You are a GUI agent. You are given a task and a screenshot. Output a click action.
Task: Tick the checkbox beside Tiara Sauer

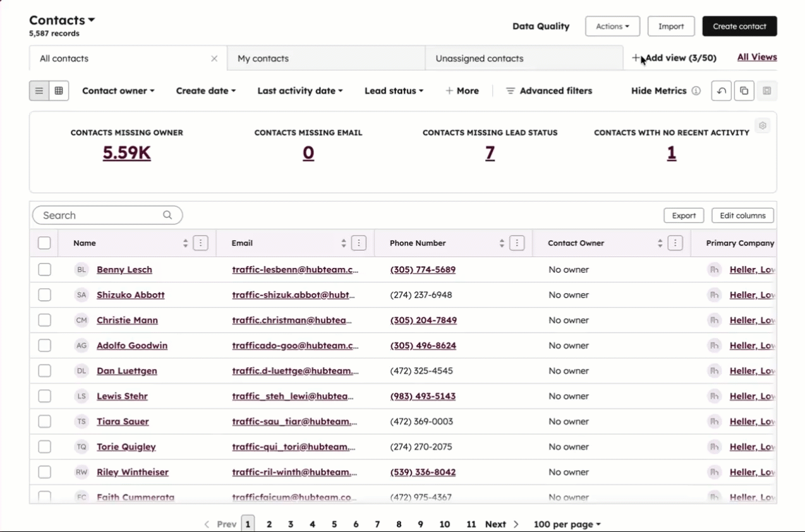[x=44, y=421]
